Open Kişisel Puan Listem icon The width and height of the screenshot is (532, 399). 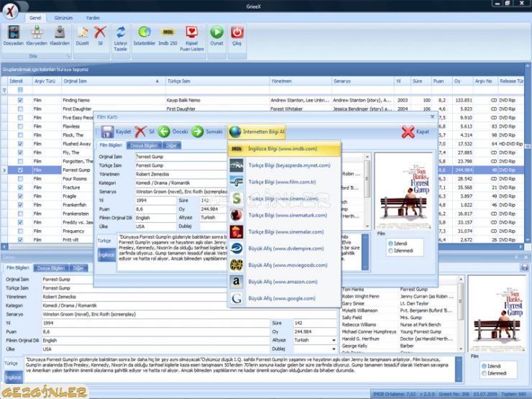click(x=192, y=32)
